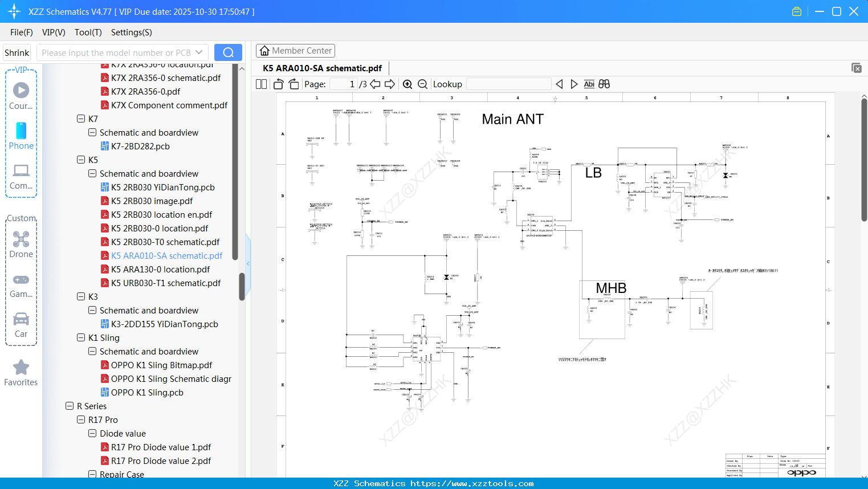Open K5 2RB030 image.pdf file
The width and height of the screenshot is (868, 489).
pos(152,201)
